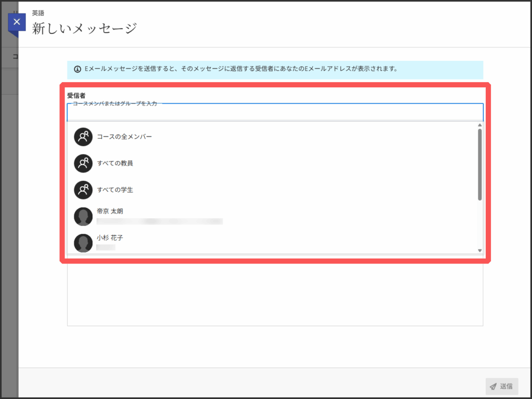The width and height of the screenshot is (532, 399).
Task: Click the avatar of 帝京 太朗
Action: [x=83, y=216]
